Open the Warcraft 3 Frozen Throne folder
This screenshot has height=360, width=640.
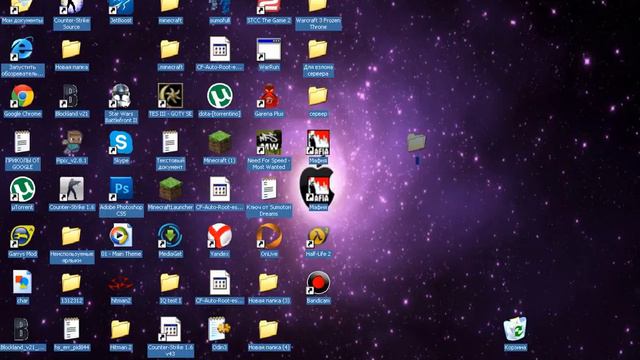click(x=318, y=6)
